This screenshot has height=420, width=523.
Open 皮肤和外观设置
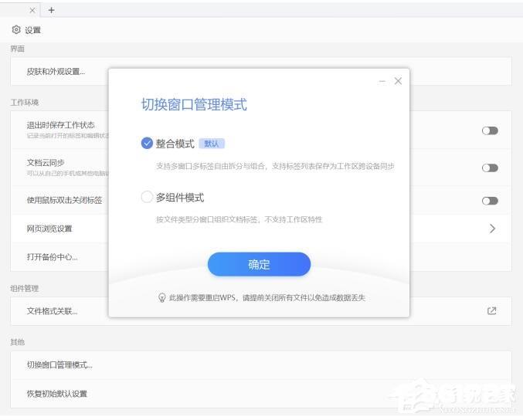click(56, 72)
